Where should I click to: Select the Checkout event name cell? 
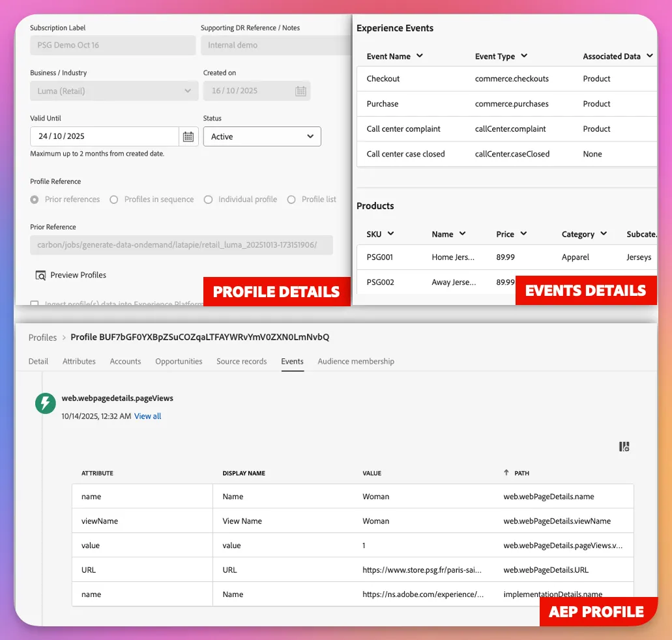point(383,78)
